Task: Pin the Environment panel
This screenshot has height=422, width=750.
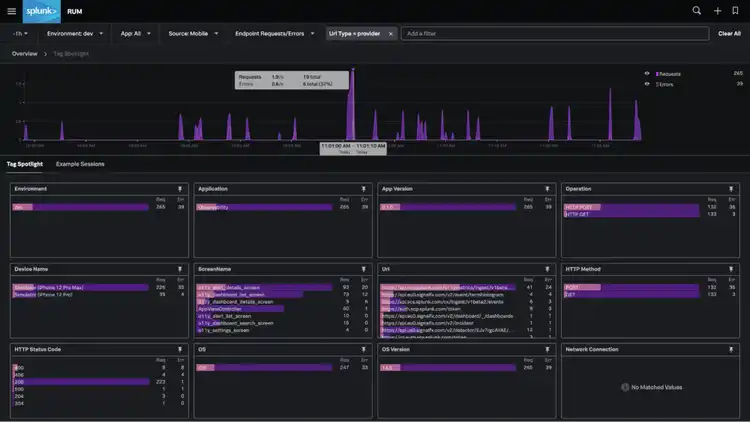Action: coord(180,188)
